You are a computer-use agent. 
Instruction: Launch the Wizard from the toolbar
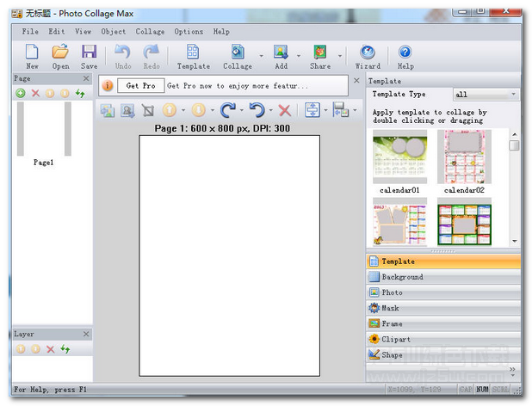pyautogui.click(x=368, y=57)
